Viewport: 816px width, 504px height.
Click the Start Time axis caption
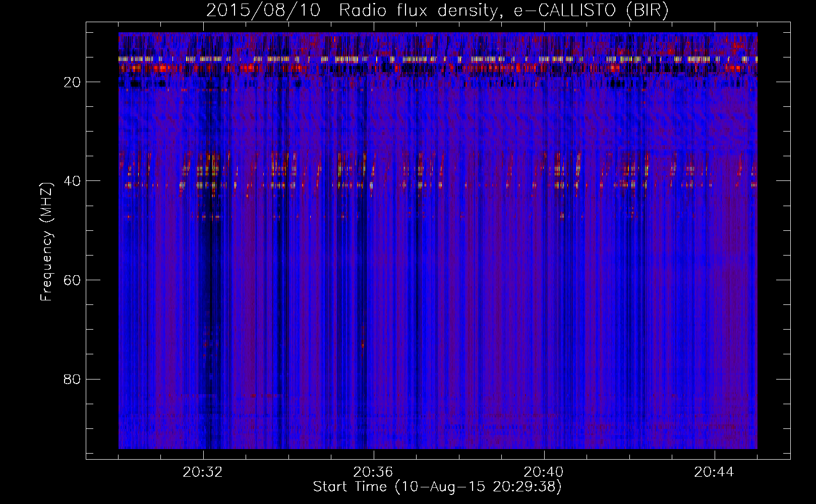pyautogui.click(x=437, y=487)
